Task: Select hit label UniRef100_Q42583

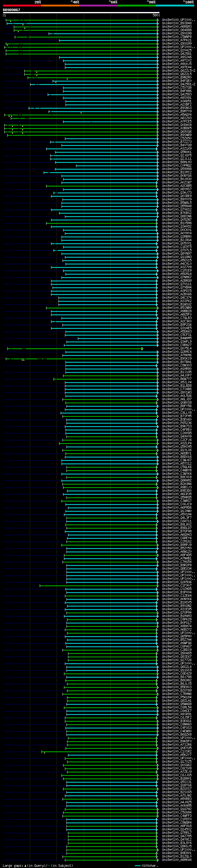Action: pyautogui.click(x=176, y=94)
